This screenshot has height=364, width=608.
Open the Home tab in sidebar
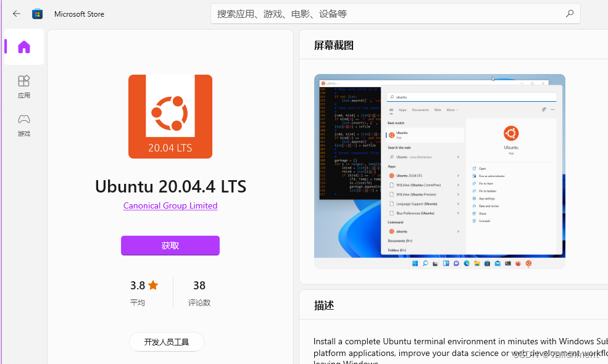tap(24, 47)
